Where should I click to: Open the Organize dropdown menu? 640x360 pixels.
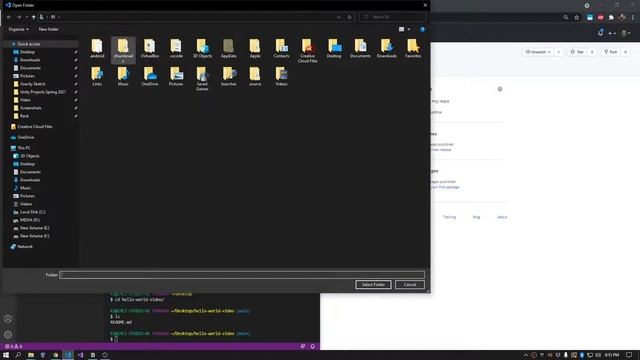coord(18,29)
